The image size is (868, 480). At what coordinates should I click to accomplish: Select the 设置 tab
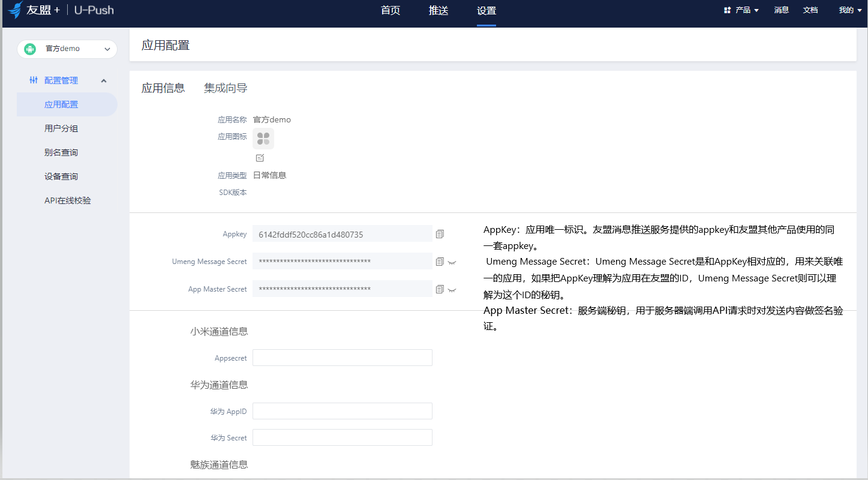(x=486, y=11)
